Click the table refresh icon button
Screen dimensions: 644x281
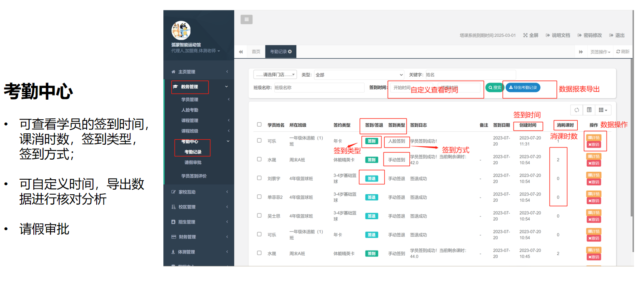[x=577, y=110]
